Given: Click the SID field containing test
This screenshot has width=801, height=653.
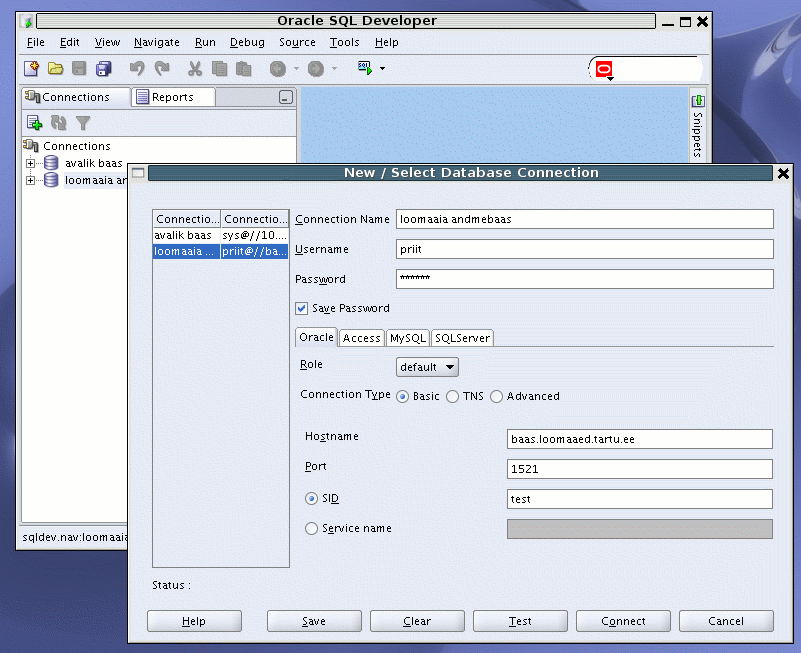Looking at the screenshot, I should 640,499.
